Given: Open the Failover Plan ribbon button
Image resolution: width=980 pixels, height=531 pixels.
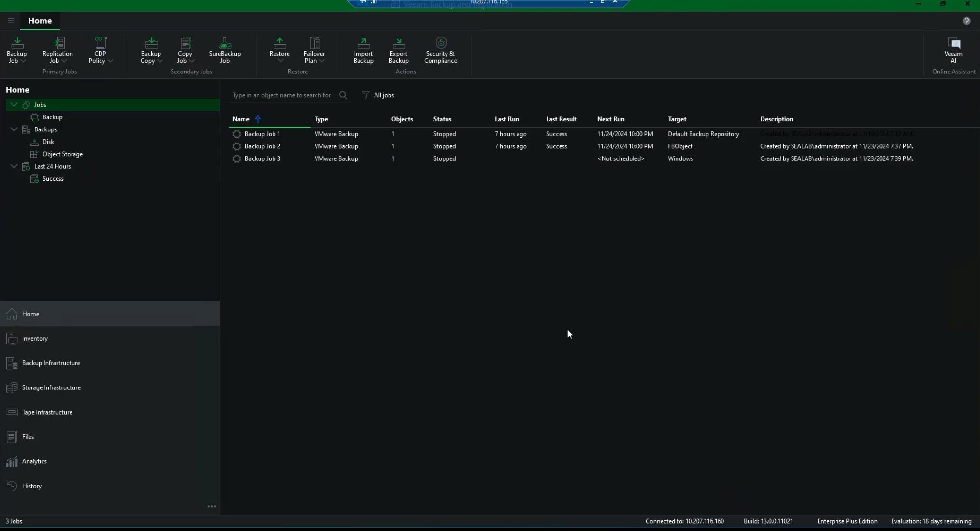Looking at the screenshot, I should click(314, 50).
